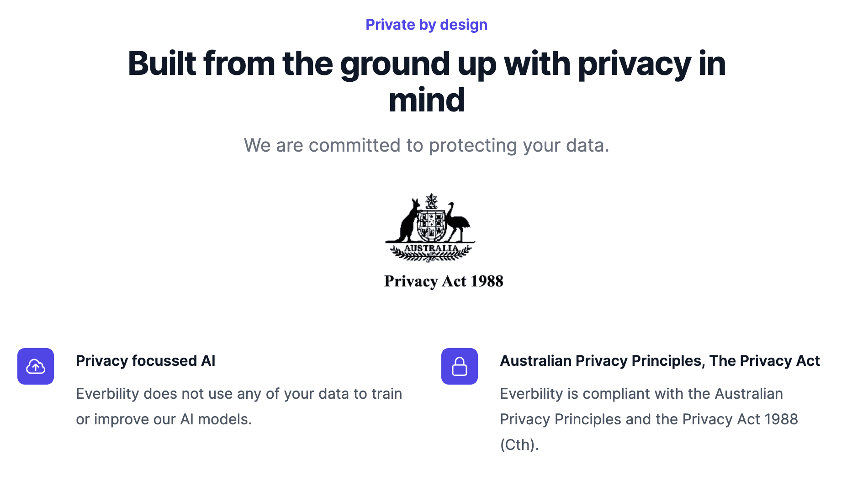Image resolution: width=868 pixels, height=486 pixels.
Task: Click the "(Cth)." text
Action: [519, 445]
